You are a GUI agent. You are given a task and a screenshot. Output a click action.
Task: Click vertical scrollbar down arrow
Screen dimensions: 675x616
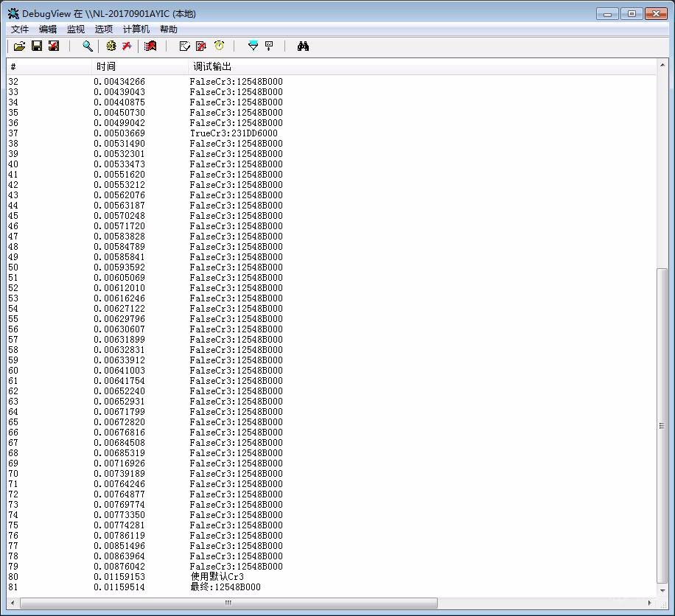(x=662, y=591)
